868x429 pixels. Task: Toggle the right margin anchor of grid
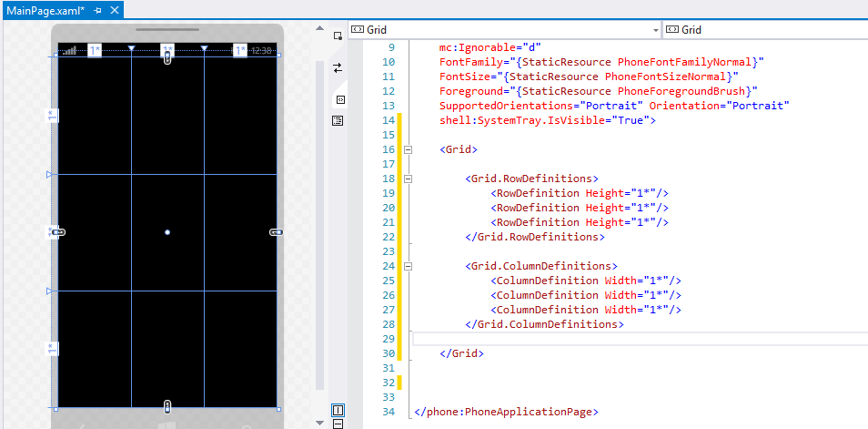[276, 233]
